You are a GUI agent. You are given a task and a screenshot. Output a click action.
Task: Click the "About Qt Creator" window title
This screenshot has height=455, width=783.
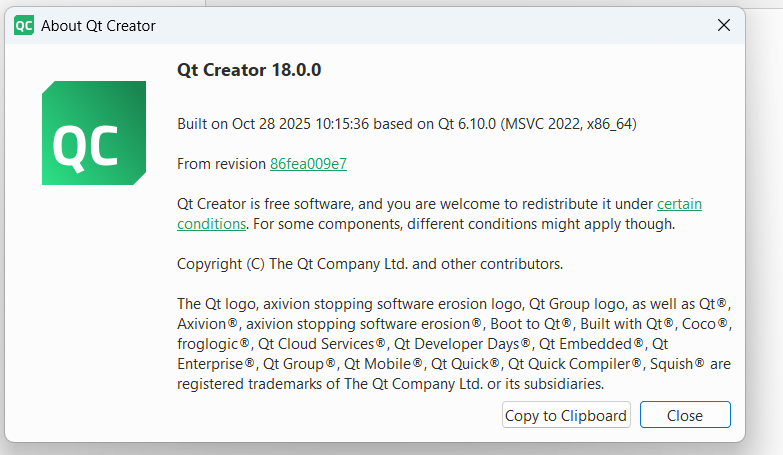[x=98, y=25]
